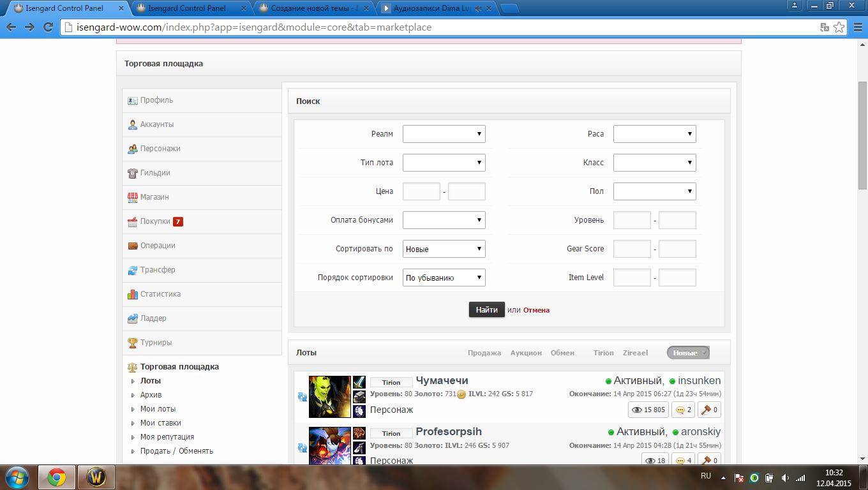Open the Реалм dropdown
This screenshot has width=868, height=490.
[x=444, y=134]
